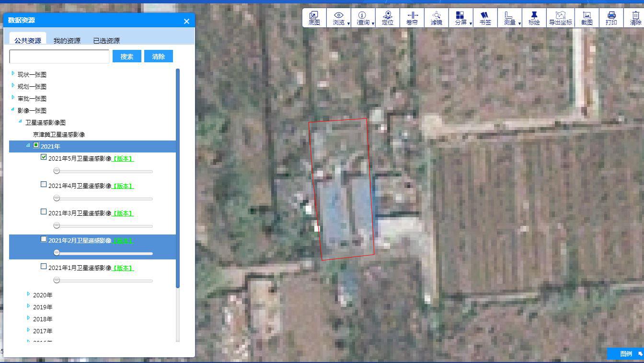The width and height of the screenshot is (644, 363).
Task: Open 版本 link for 2021年5月 imagery
Action: click(x=123, y=159)
